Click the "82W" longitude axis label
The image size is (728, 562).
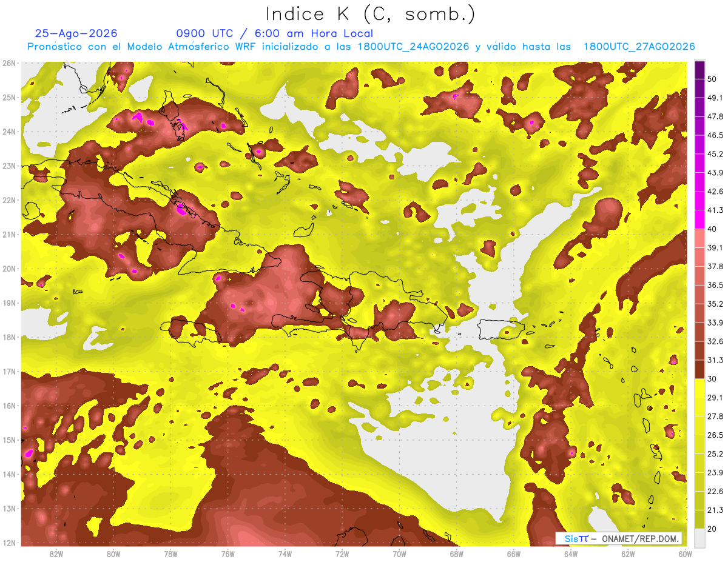(x=56, y=554)
